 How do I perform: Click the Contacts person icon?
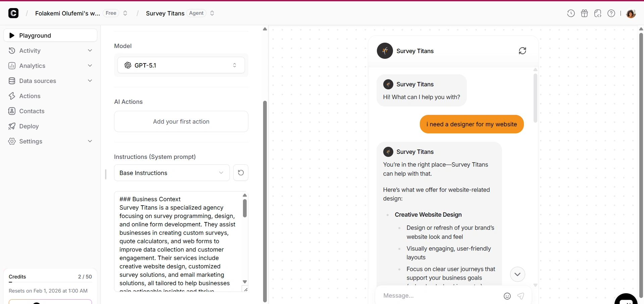[x=12, y=111]
